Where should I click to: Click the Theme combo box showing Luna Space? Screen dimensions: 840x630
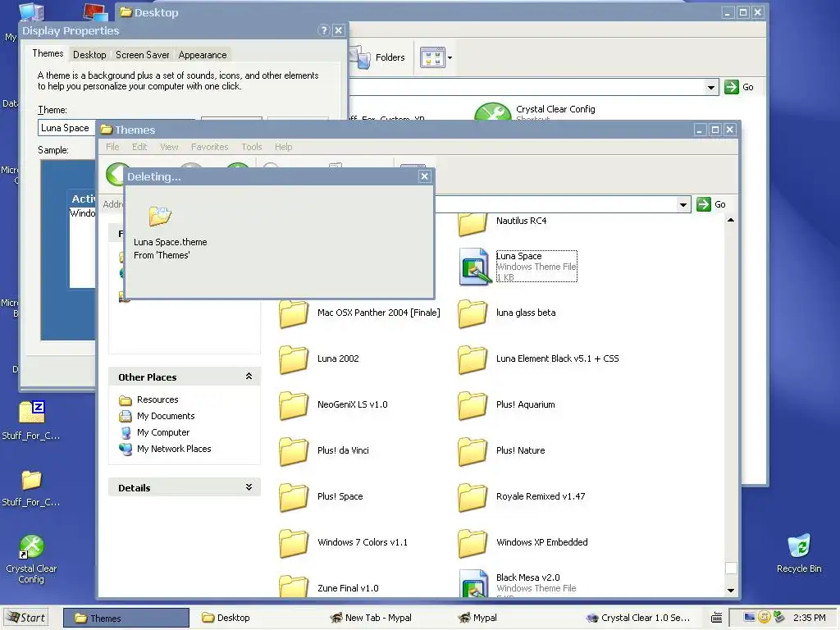coord(67,128)
